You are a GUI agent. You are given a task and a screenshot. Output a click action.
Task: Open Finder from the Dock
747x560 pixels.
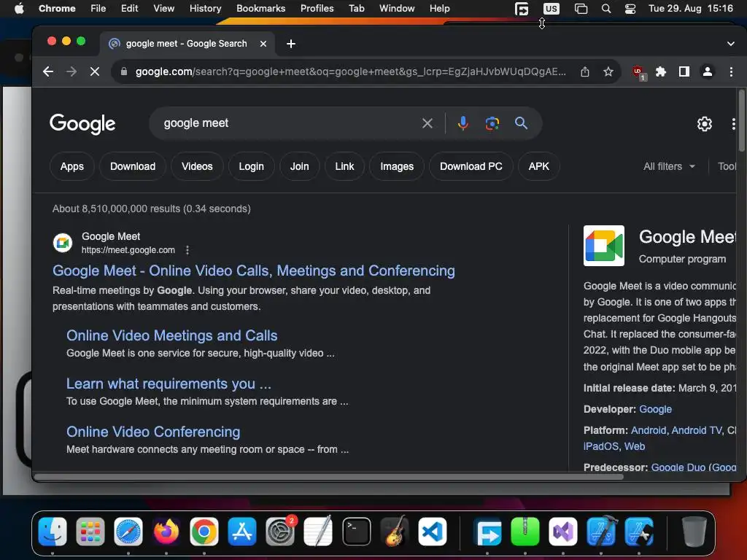tap(53, 532)
